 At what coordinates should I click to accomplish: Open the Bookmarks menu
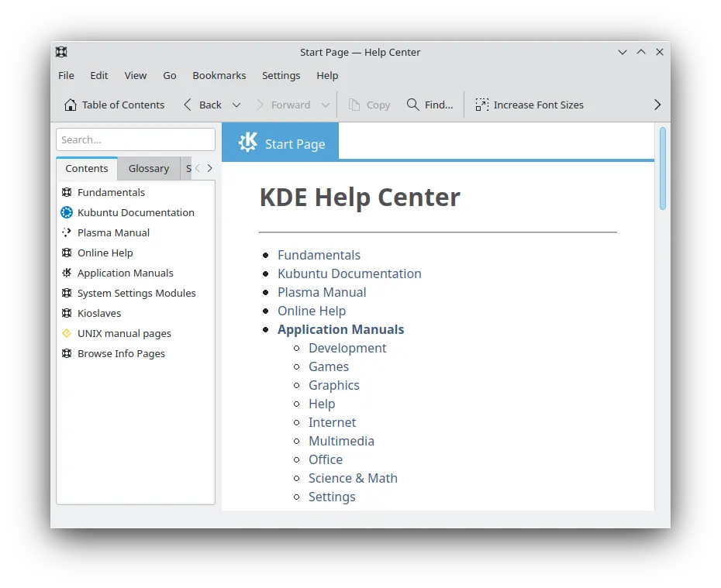pos(219,75)
